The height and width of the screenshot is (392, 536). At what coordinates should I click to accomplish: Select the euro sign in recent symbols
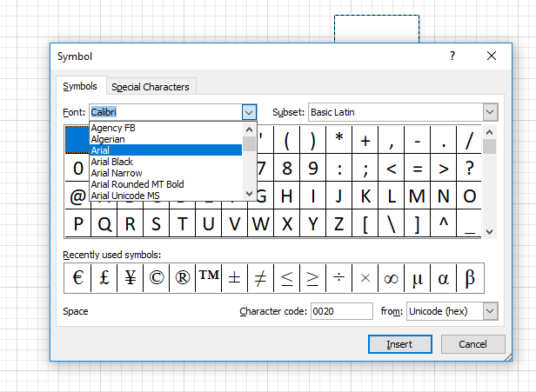[x=78, y=278]
